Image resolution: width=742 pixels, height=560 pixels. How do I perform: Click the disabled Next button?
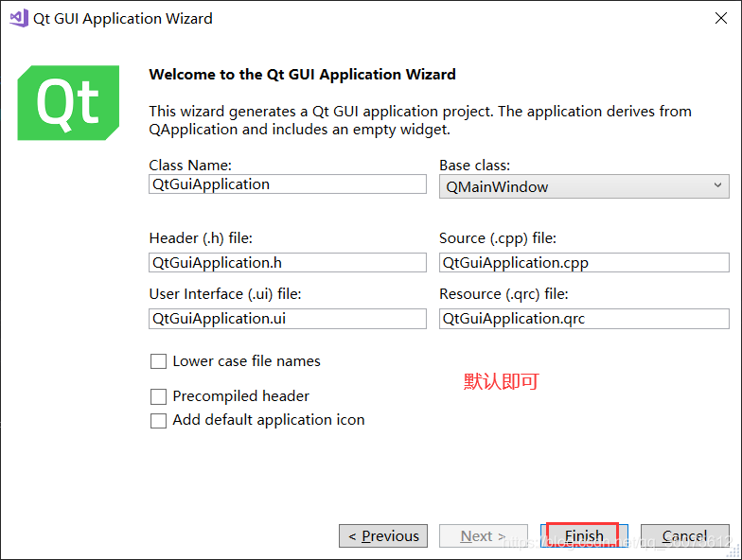point(483,535)
